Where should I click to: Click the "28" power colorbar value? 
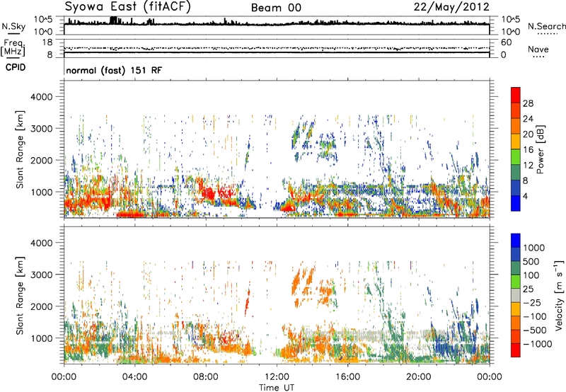click(x=528, y=103)
